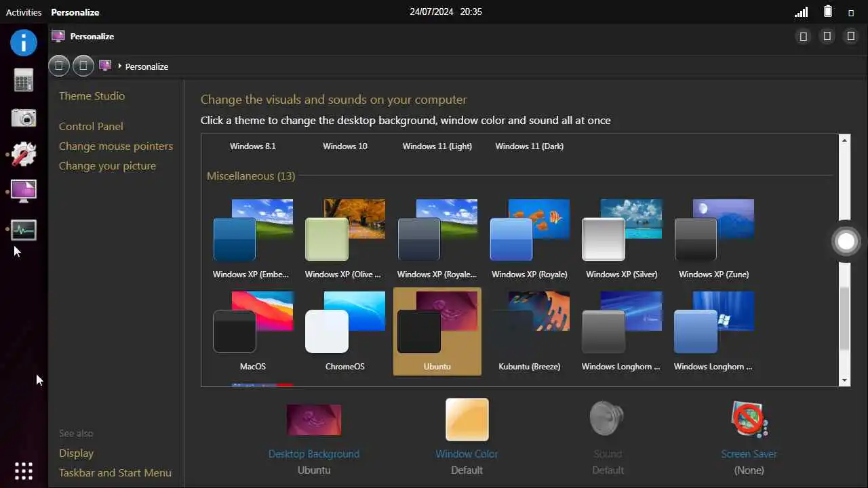Click the Screen Saver text link
Viewport: 868px width, 488px height.
(749, 454)
